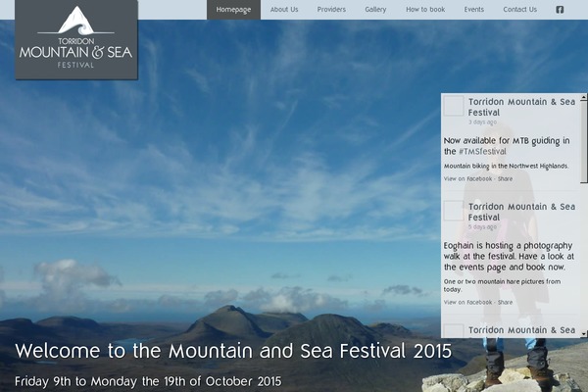Image resolution: width=588 pixels, height=392 pixels.
Task: Click the '5 days ago' timestamp
Action: 482,227
